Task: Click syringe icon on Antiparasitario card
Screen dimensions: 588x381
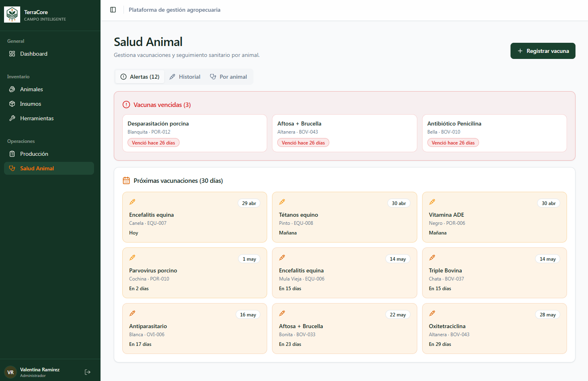Action: coord(132,313)
